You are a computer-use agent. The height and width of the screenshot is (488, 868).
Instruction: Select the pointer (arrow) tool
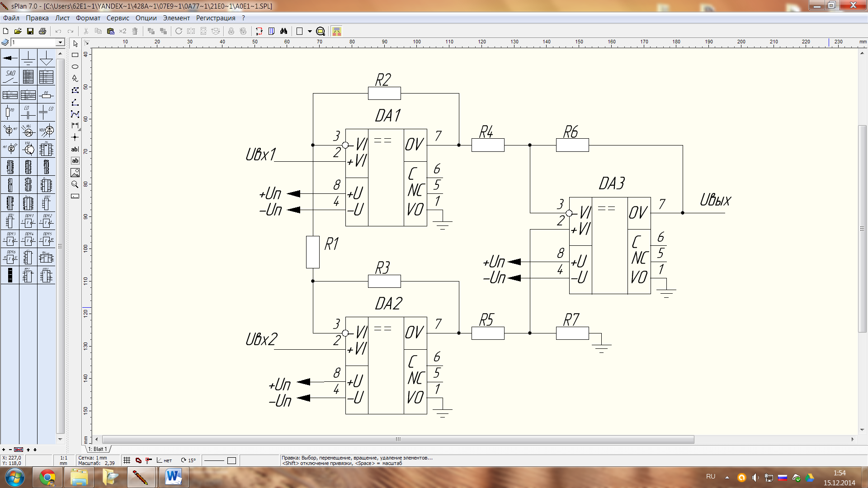pyautogui.click(x=75, y=43)
